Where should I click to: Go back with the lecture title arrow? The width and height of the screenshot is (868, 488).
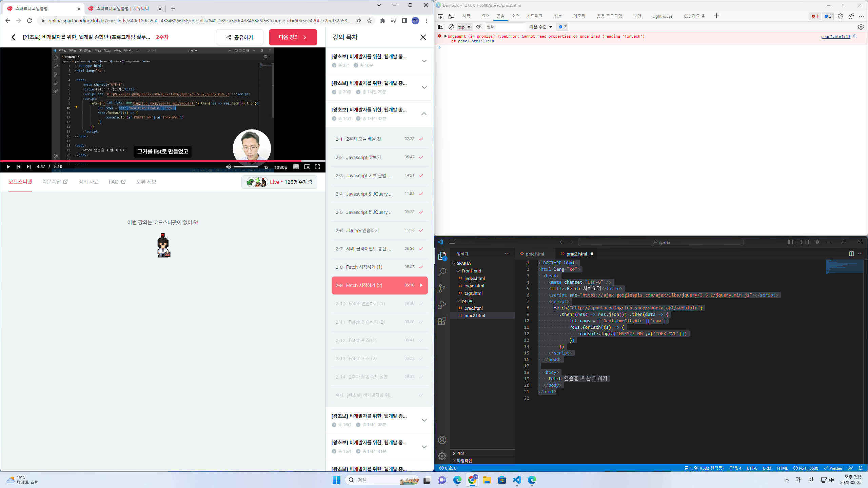(14, 37)
